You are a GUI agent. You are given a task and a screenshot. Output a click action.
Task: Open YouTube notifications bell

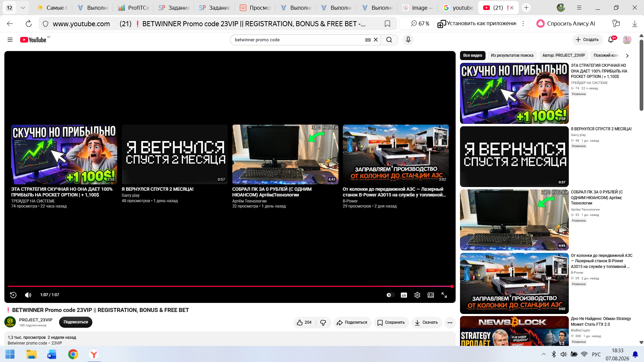tap(611, 40)
